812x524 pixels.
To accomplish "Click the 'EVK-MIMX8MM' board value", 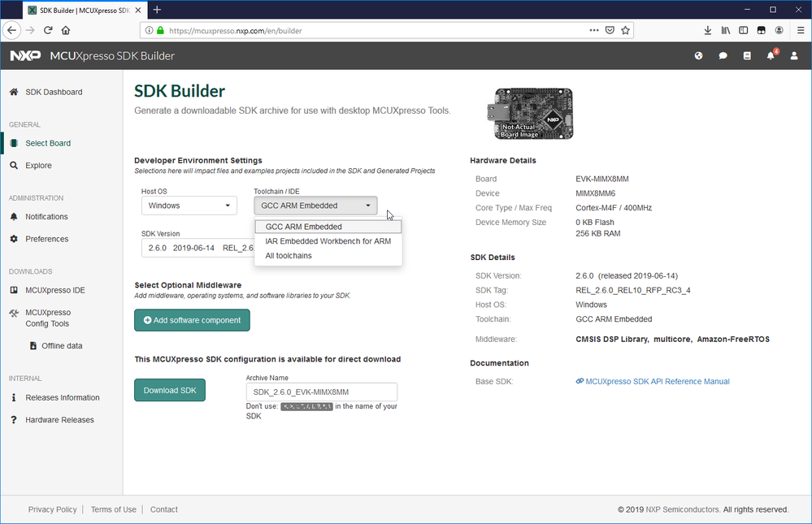I will 602,180.
